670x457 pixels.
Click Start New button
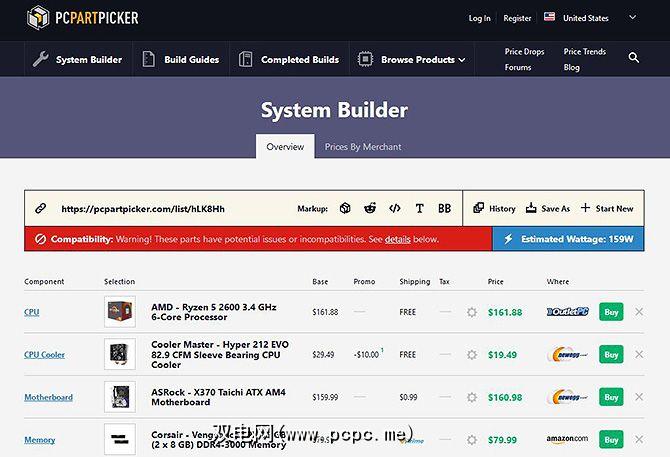coord(607,208)
